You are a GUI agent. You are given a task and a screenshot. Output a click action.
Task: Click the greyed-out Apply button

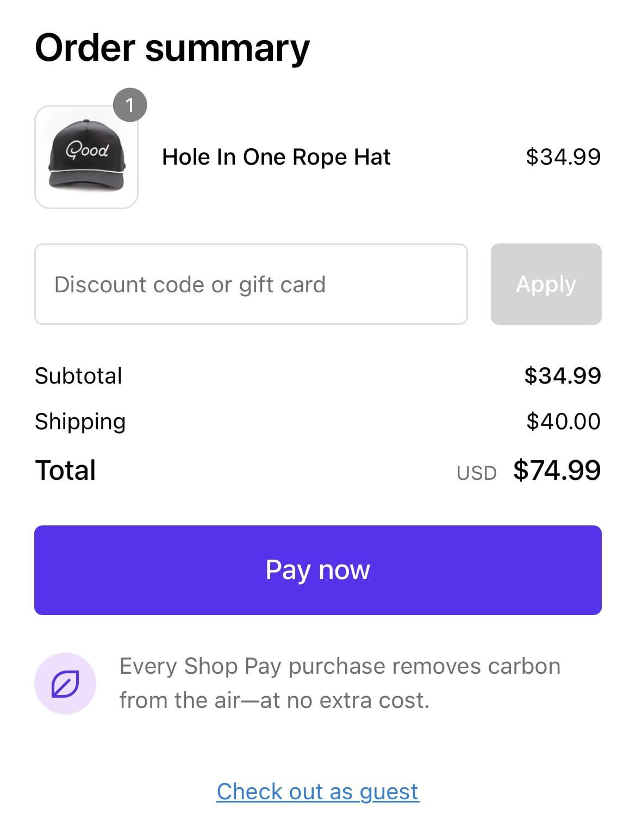click(546, 284)
